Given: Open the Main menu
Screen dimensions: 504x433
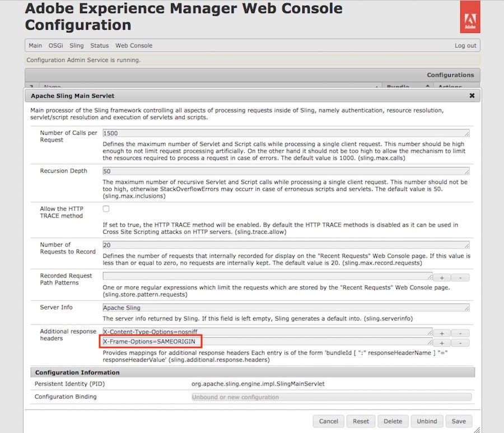Looking at the screenshot, I should 35,46.
